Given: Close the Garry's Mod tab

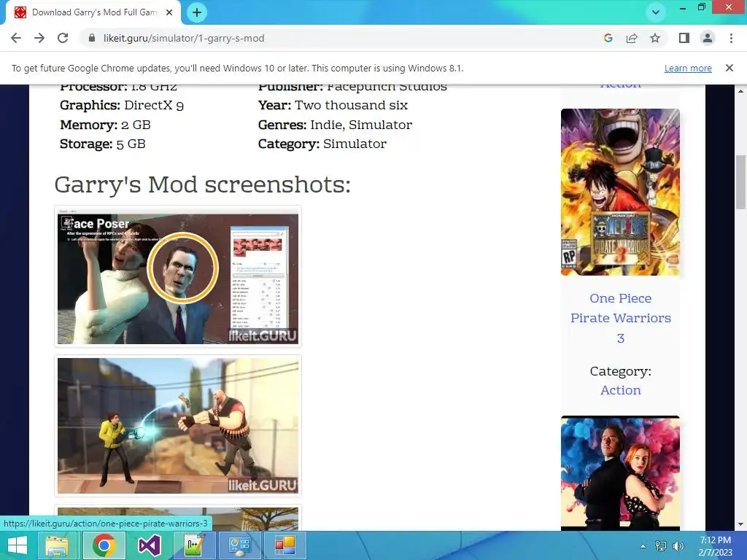Looking at the screenshot, I should (169, 12).
